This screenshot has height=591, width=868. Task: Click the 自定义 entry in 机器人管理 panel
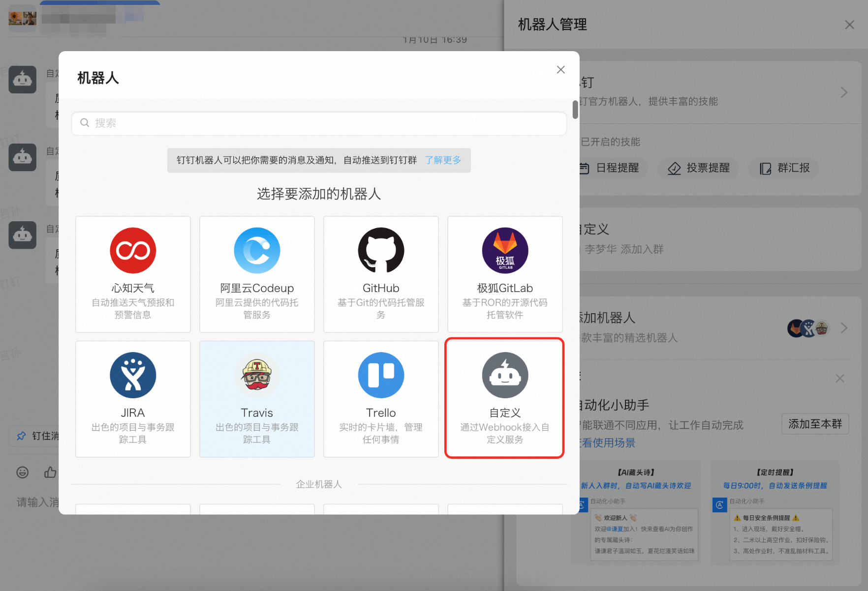point(689,239)
